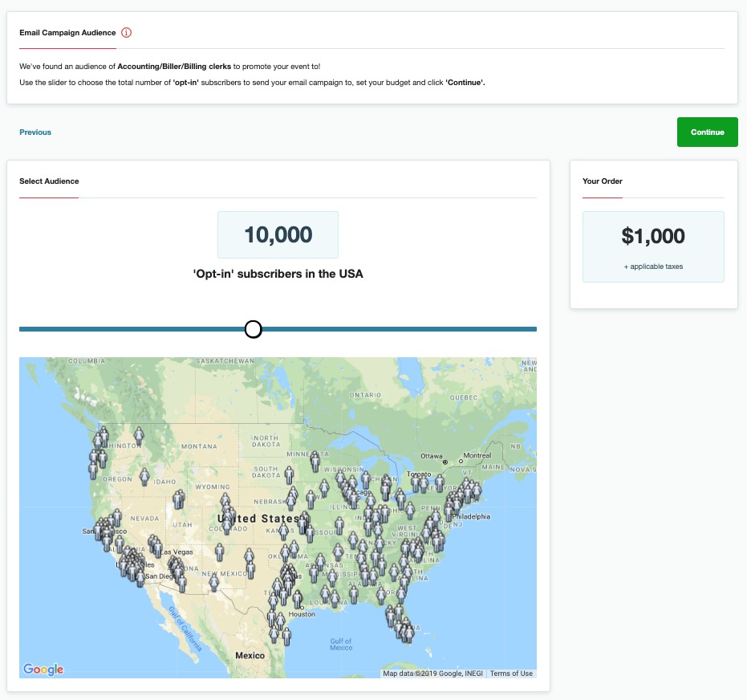Click the Accounting/Biller/Billing clerks audience text

point(174,67)
